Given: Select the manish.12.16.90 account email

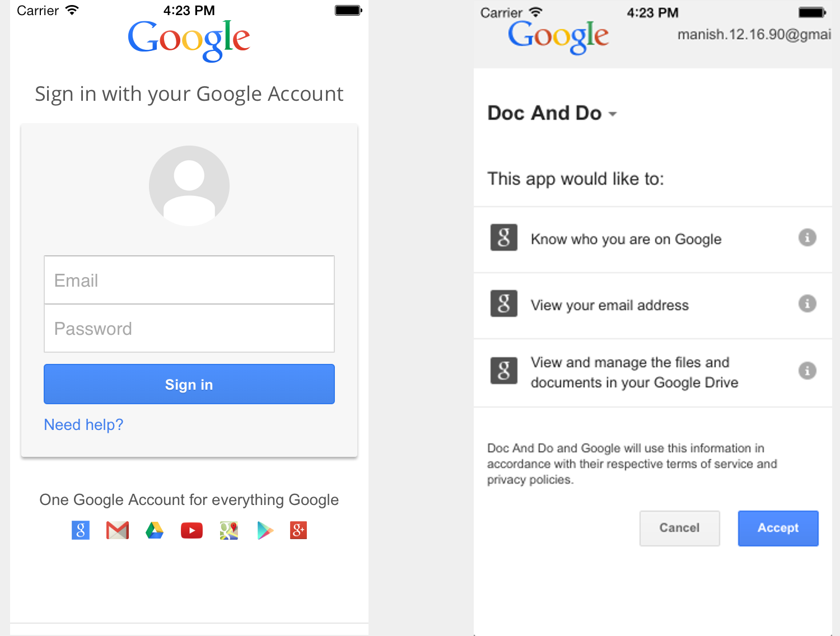Looking at the screenshot, I should 754,35.
